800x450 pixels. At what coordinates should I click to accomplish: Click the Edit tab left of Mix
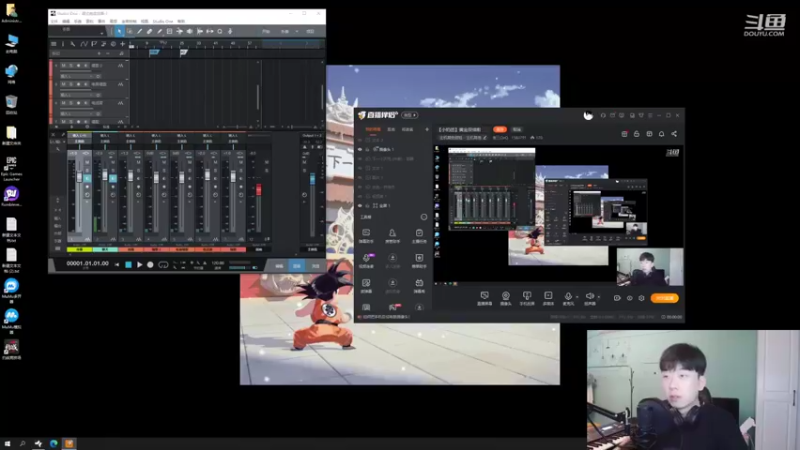point(279,266)
